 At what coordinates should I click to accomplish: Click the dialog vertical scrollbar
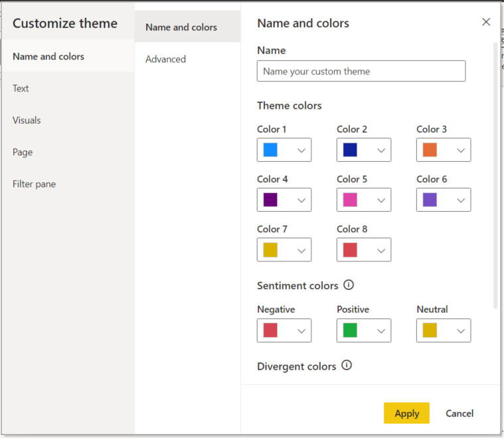click(x=495, y=175)
